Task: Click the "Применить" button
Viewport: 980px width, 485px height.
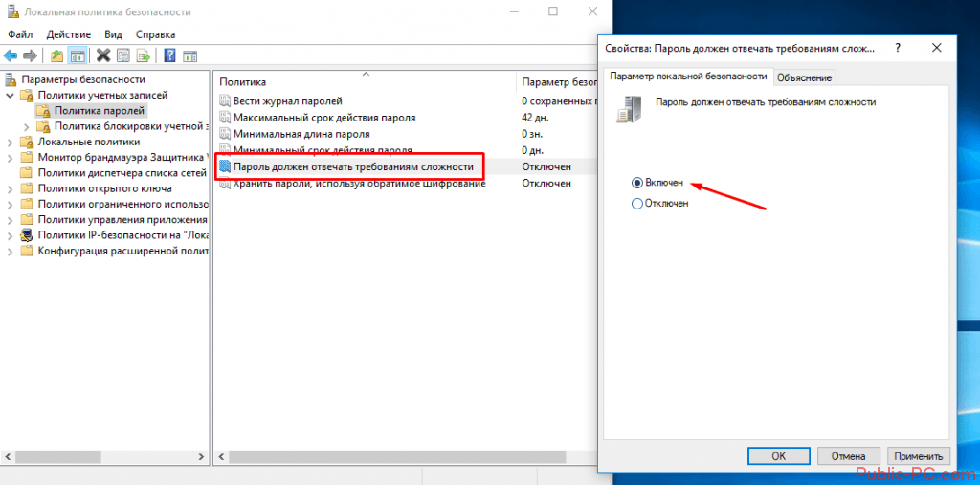Action: click(919, 456)
